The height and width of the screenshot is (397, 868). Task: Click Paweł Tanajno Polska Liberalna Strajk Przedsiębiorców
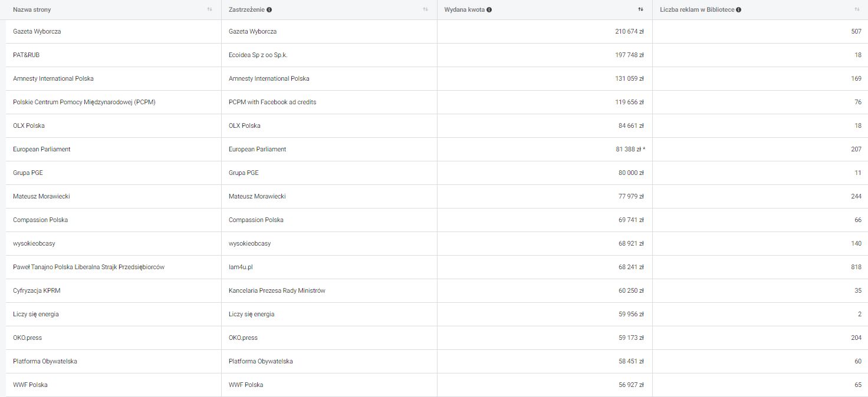[x=88, y=267]
